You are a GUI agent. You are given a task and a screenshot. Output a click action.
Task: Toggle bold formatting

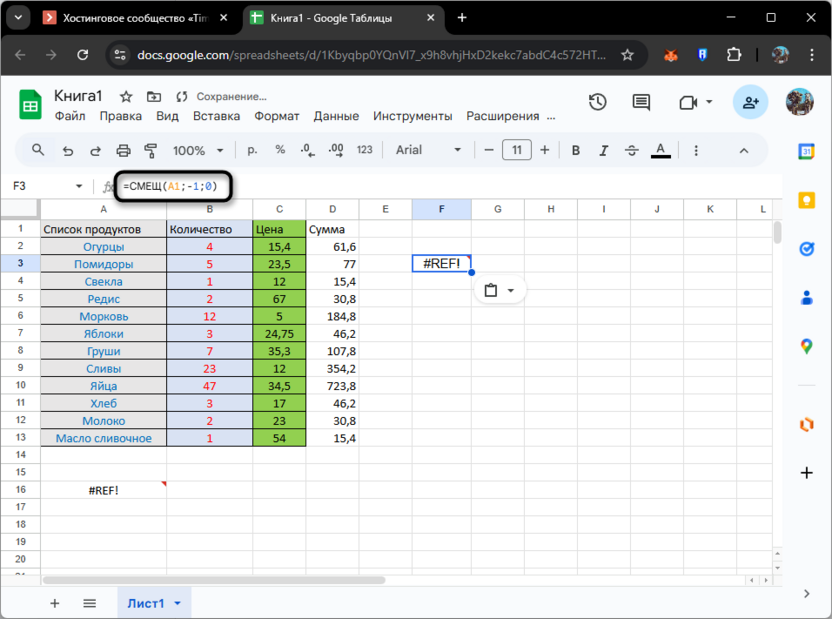[576, 151]
